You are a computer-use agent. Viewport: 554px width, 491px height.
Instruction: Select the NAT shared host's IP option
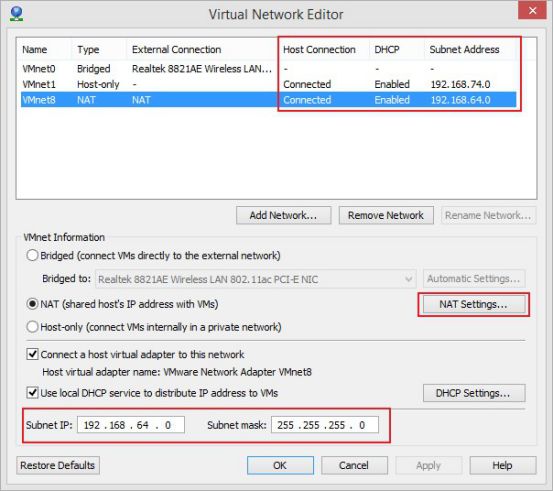tap(32, 304)
